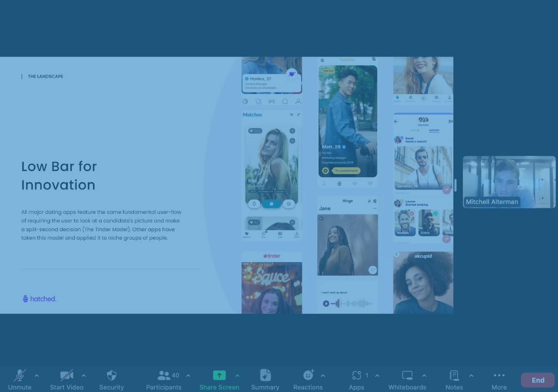Click the green Share Screen icon
558x392 pixels.
pyautogui.click(x=219, y=375)
